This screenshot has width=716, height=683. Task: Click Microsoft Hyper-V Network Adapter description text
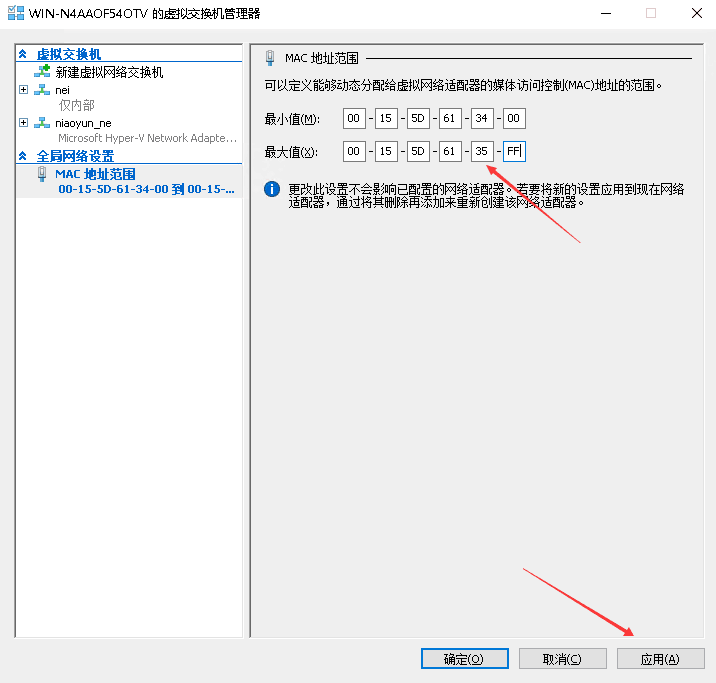[147, 138]
